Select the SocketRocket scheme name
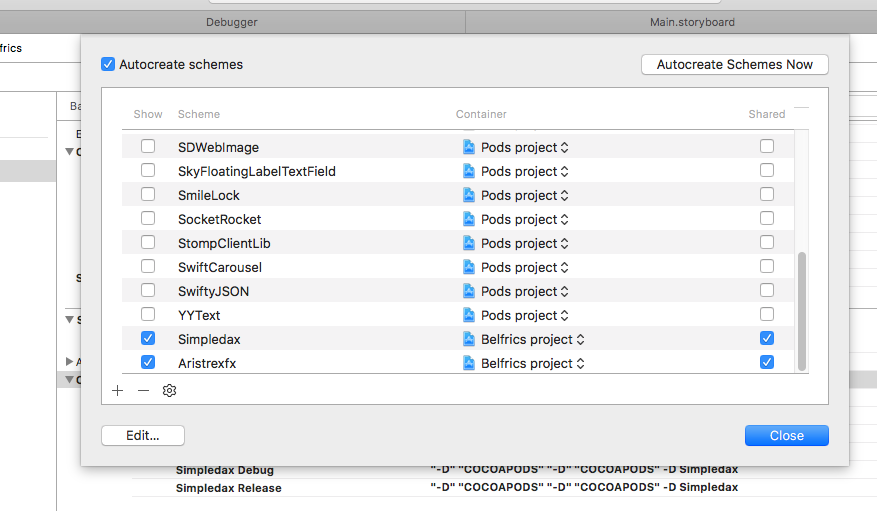 click(x=219, y=219)
